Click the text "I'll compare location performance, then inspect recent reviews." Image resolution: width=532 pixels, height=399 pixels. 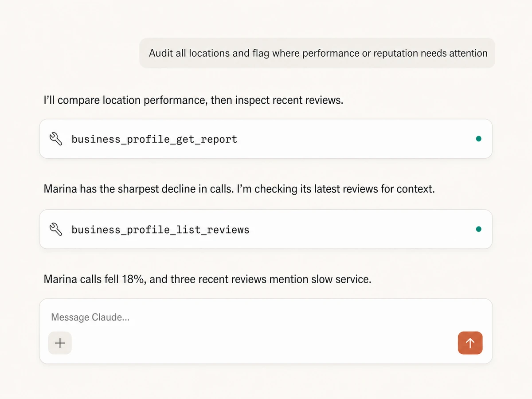193,100
